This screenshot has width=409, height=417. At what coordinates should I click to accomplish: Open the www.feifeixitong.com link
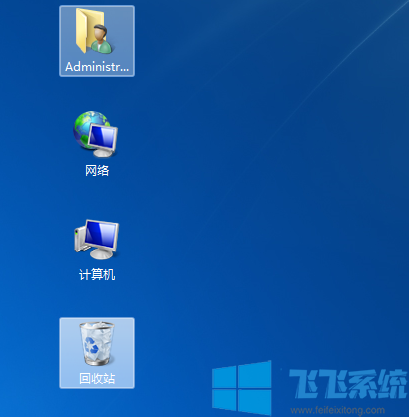[337, 410]
